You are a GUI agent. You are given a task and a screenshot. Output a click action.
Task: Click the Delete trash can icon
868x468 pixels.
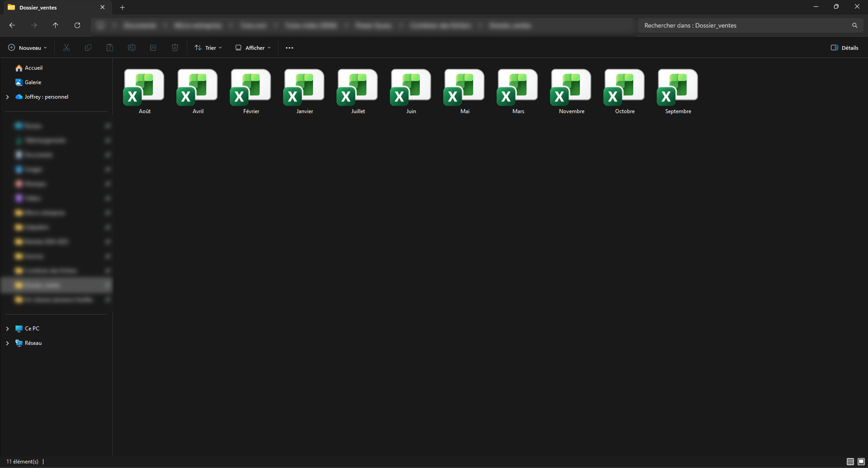pyautogui.click(x=175, y=48)
